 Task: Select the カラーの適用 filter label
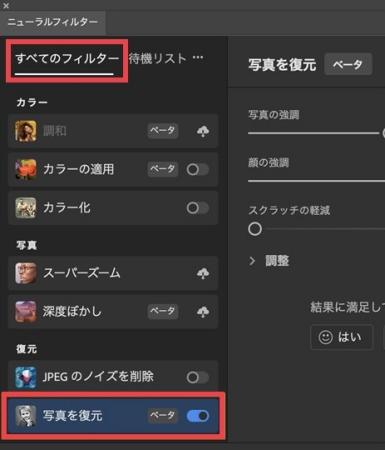(79, 169)
